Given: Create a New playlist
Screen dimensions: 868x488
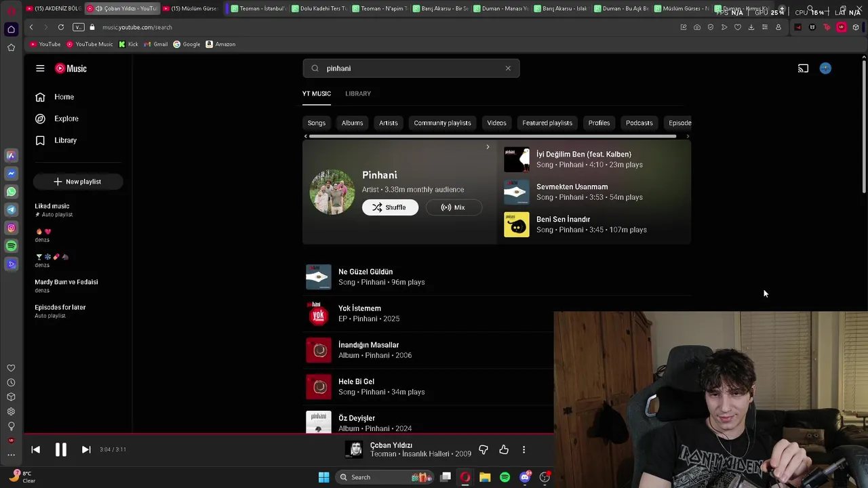Looking at the screenshot, I should click(x=78, y=182).
